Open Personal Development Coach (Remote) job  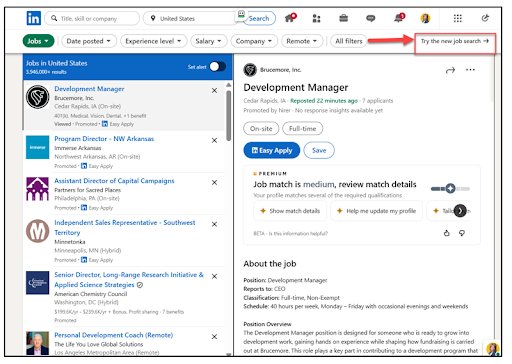[114, 335]
